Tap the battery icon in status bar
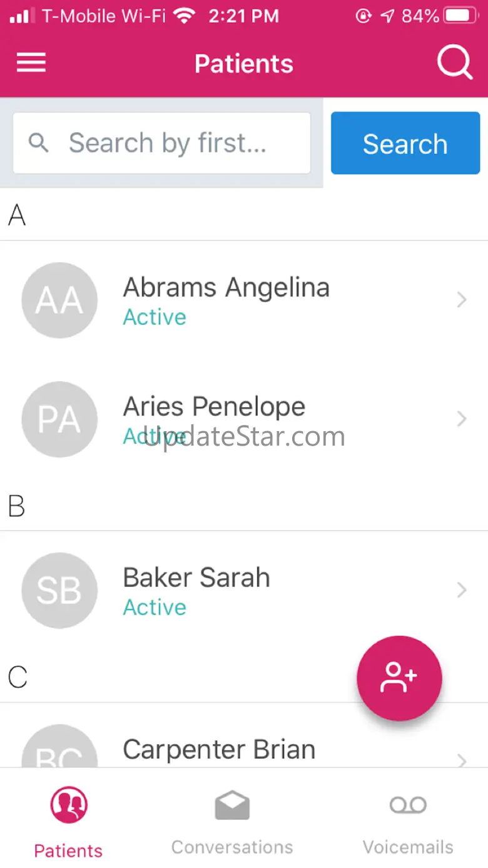This screenshot has height=868, width=488. (x=462, y=16)
